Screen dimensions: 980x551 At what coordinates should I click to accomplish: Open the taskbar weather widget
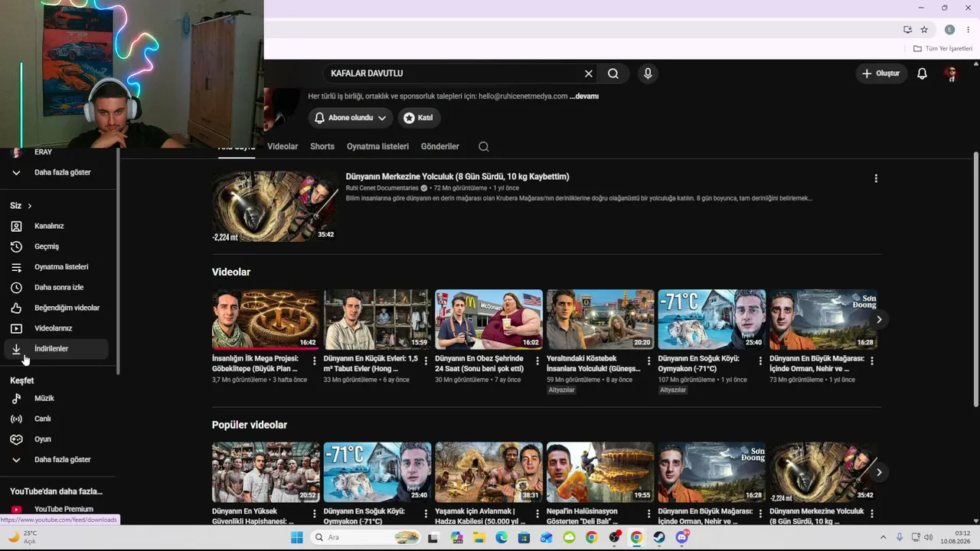(x=23, y=537)
